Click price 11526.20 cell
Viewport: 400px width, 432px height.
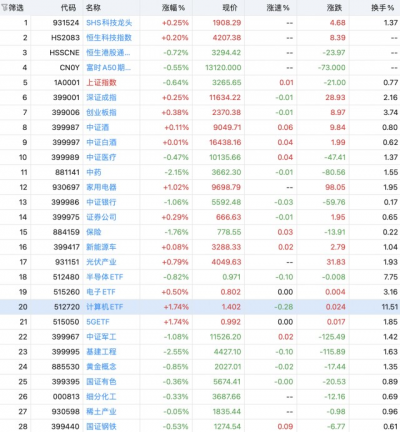tap(225, 337)
